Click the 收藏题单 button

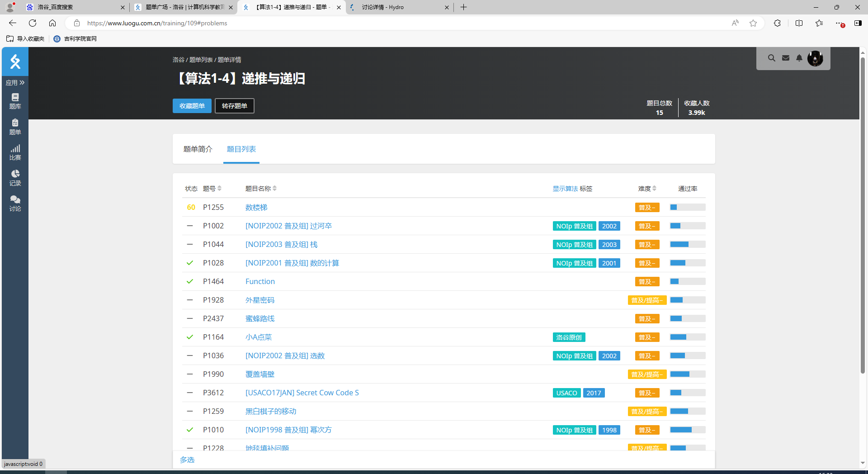pyautogui.click(x=192, y=106)
